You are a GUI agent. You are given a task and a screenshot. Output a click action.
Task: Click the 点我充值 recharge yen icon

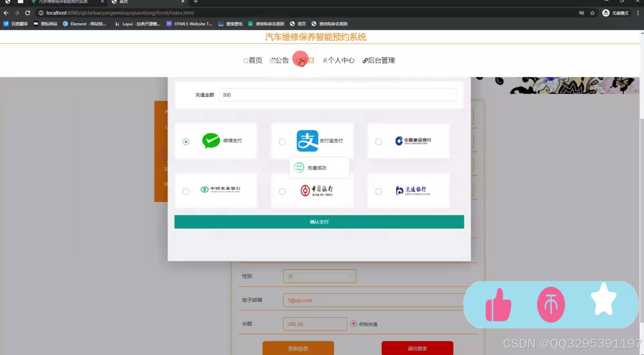tap(354, 324)
